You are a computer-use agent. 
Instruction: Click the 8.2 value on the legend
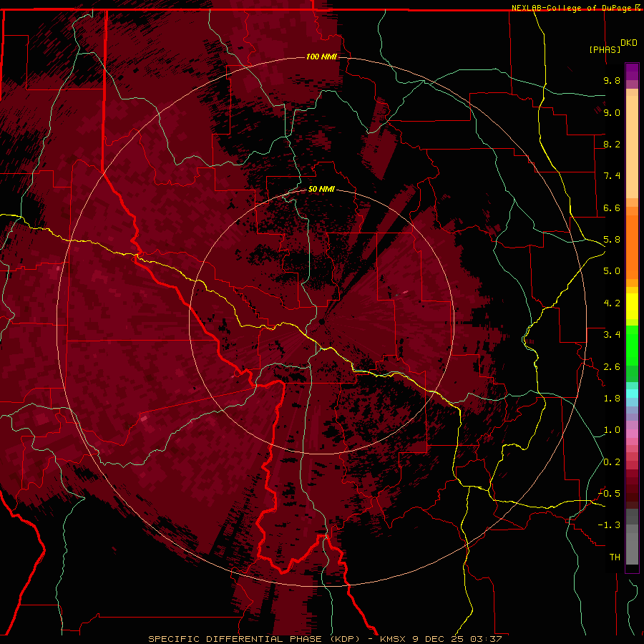point(612,144)
